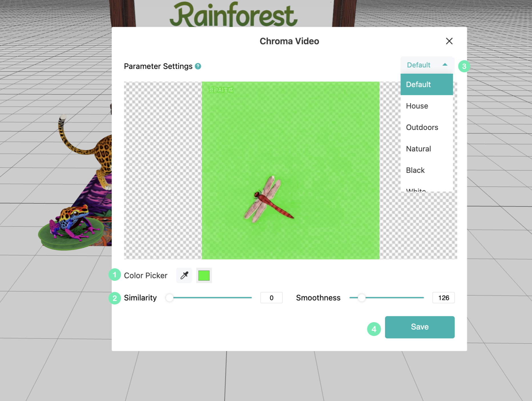Open the green key color swatch

(x=204, y=275)
